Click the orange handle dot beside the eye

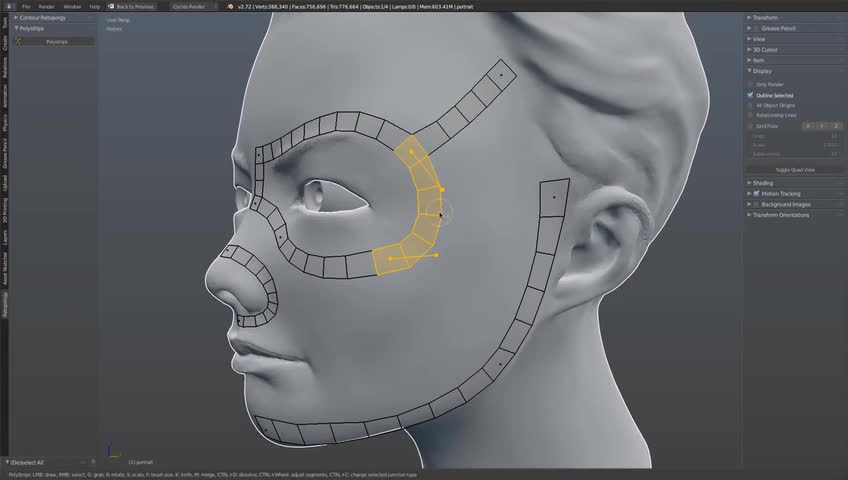442,190
